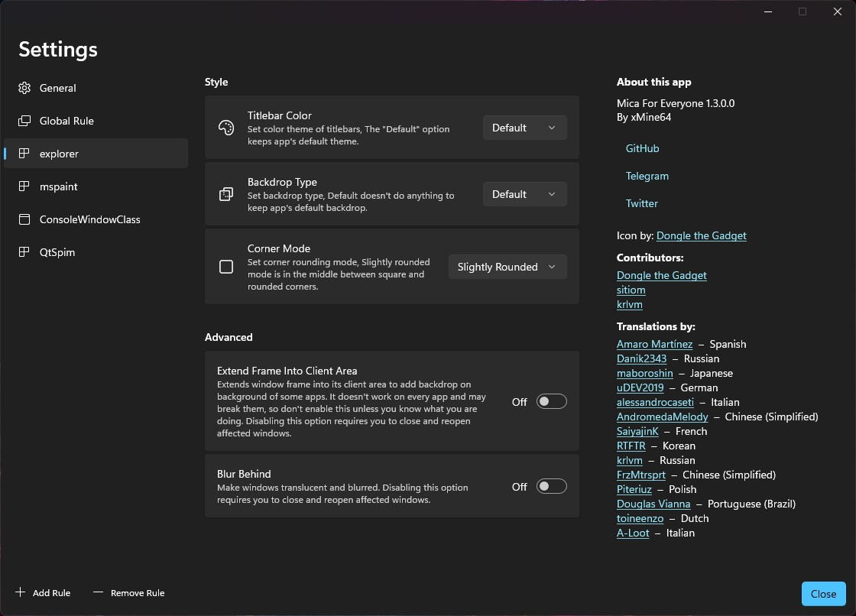Screen dimensions: 856x616
Task: Visit contributor Dongle the Gadget's page
Action: [x=661, y=275]
